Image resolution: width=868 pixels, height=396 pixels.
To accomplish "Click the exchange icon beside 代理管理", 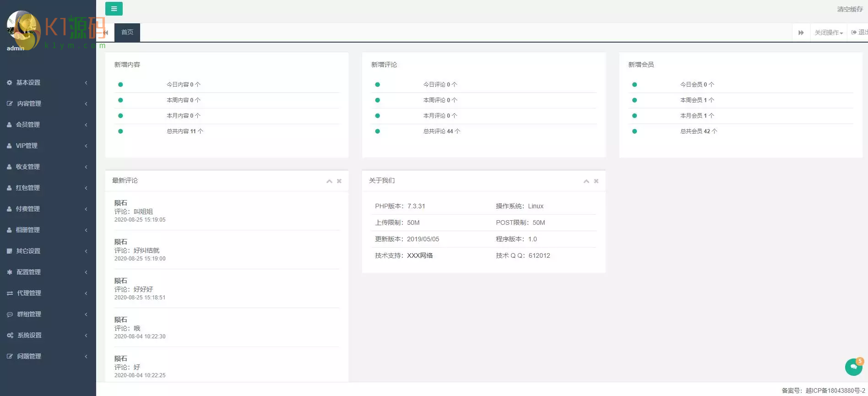I will tap(10, 293).
